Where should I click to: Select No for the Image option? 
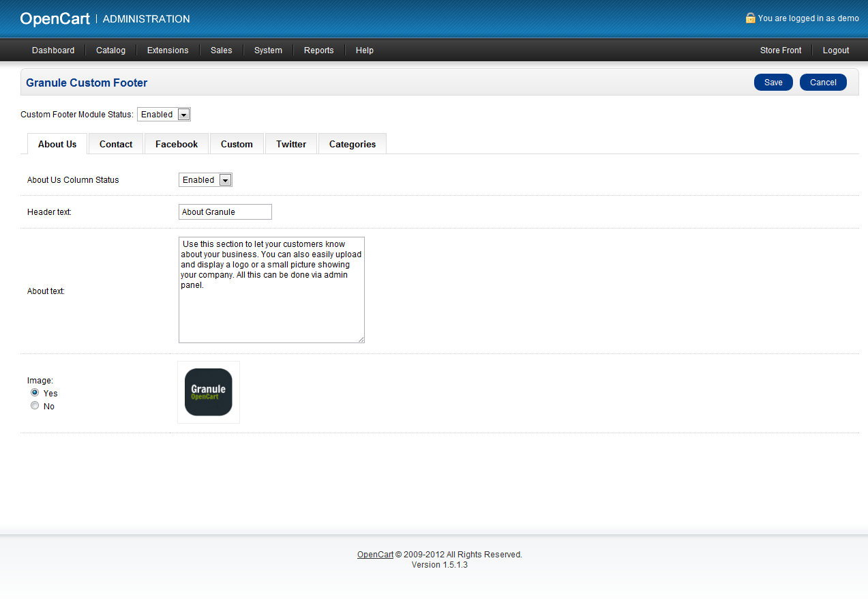click(35, 406)
